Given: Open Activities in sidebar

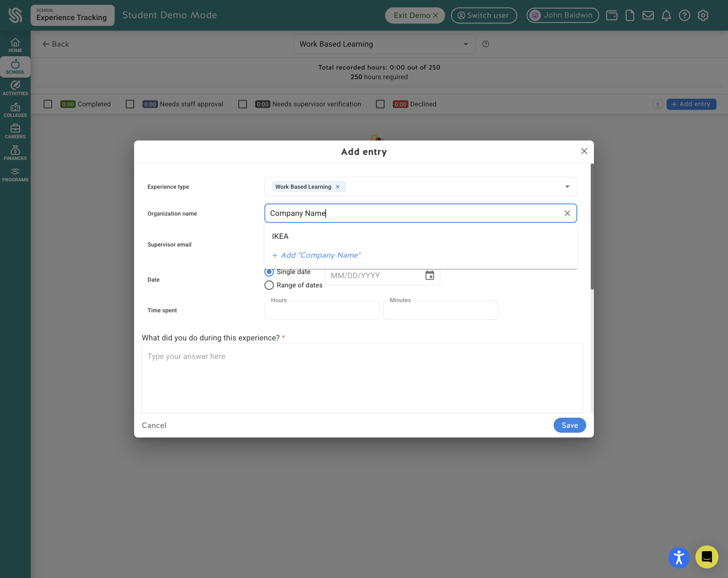Looking at the screenshot, I should 15,88.
